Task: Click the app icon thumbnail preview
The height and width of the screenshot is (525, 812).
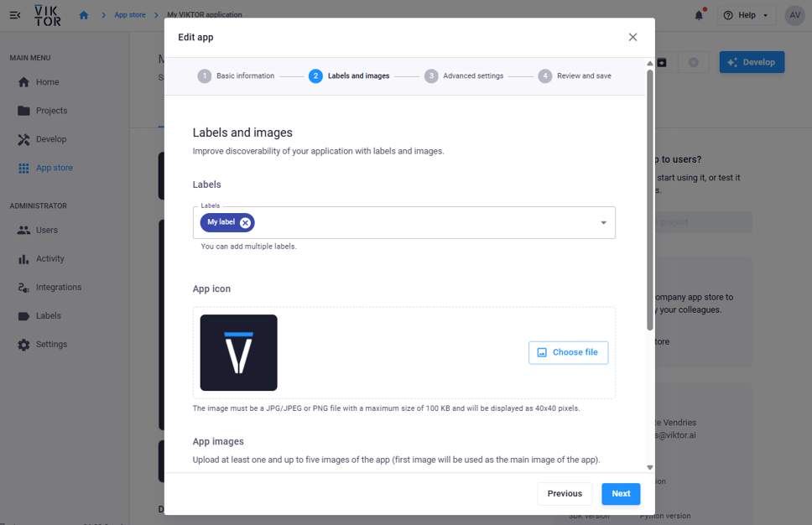Action: click(239, 353)
